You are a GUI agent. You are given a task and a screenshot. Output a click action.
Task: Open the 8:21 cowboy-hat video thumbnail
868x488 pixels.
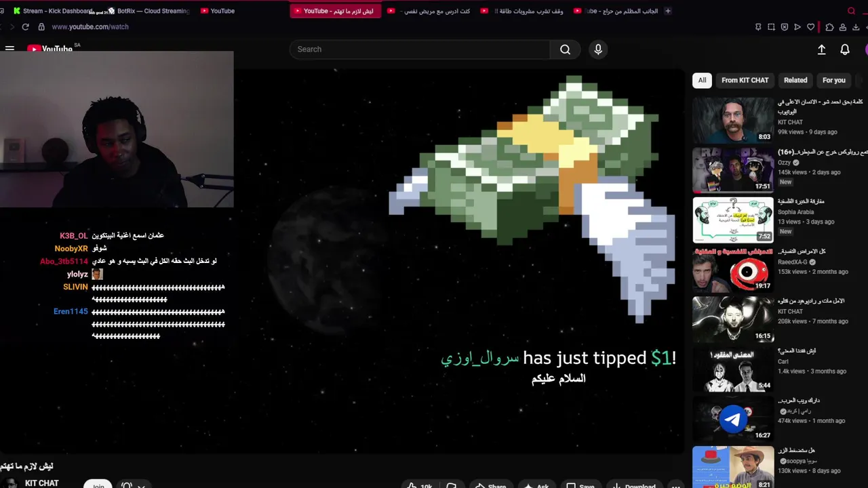[733, 467]
